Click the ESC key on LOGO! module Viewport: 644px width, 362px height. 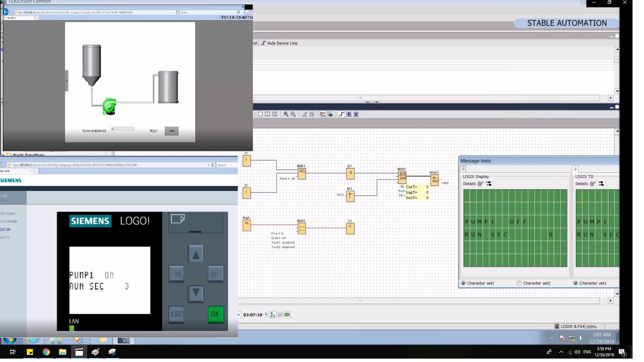coord(176,314)
